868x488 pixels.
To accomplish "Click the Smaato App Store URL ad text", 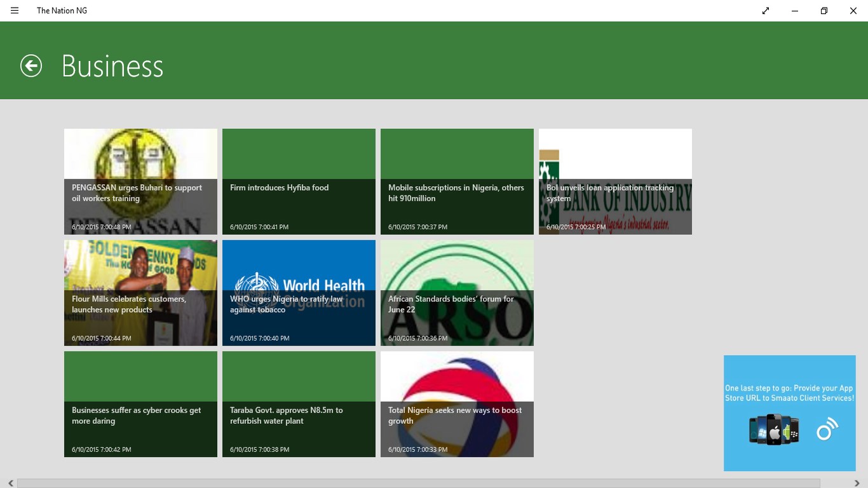I will pos(789,393).
